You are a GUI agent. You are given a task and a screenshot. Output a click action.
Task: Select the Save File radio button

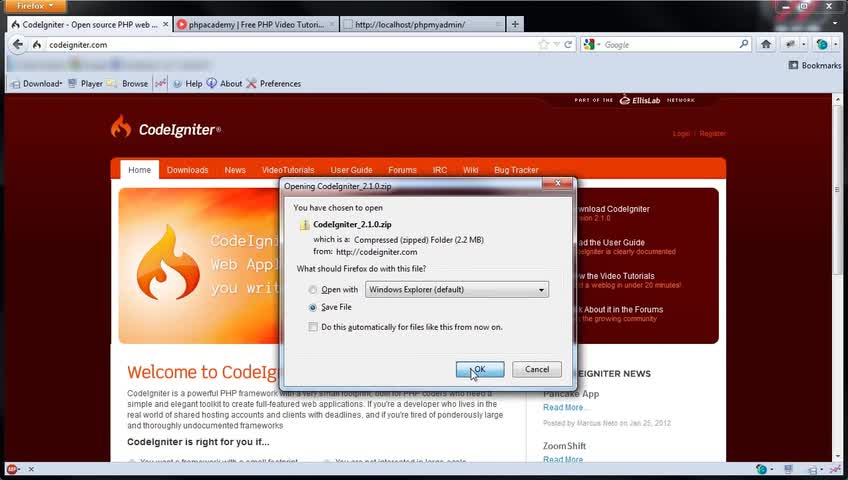tap(313, 308)
